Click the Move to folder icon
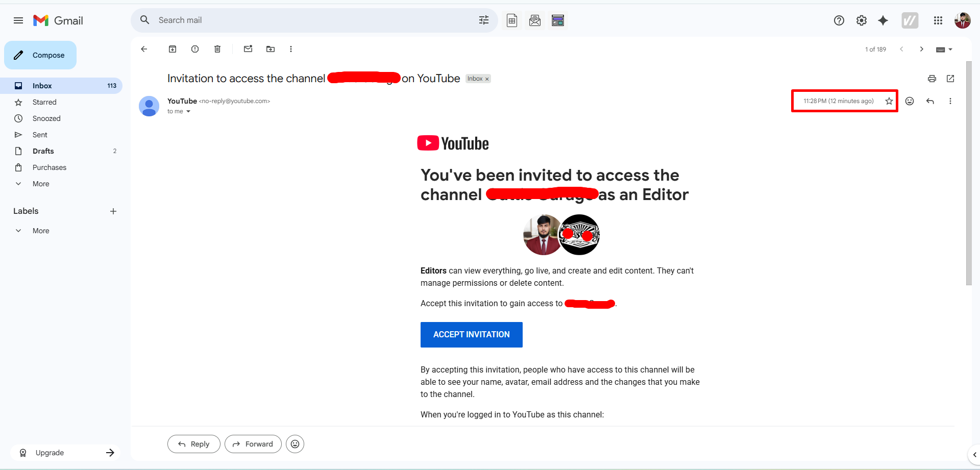Screen dimensions: 980x470 point(271,49)
